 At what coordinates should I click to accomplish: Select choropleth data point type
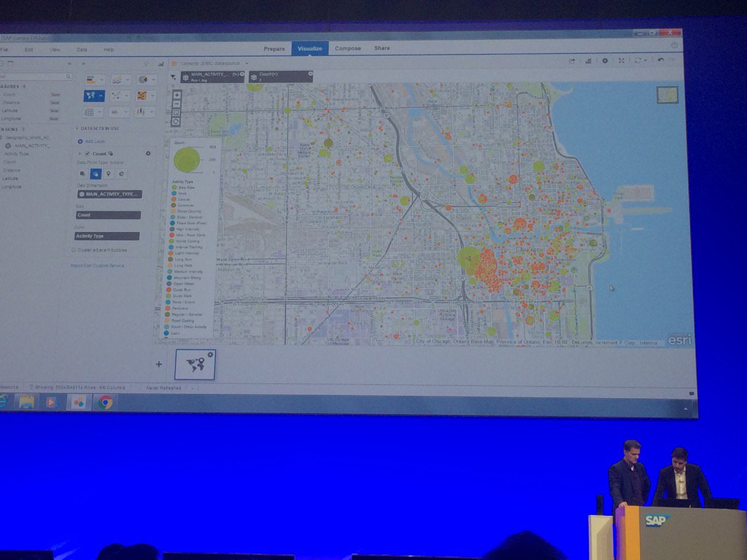pyautogui.click(x=82, y=174)
